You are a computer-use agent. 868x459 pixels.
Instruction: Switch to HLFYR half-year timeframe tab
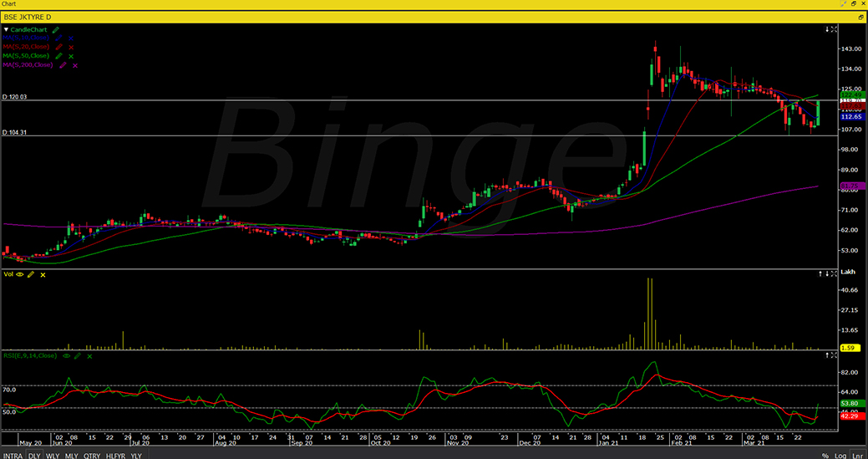tap(115, 455)
